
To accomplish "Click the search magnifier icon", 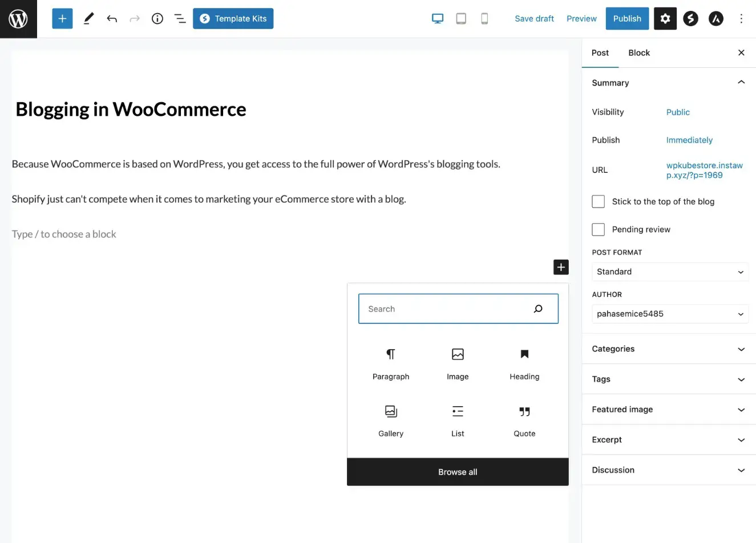I will [538, 309].
